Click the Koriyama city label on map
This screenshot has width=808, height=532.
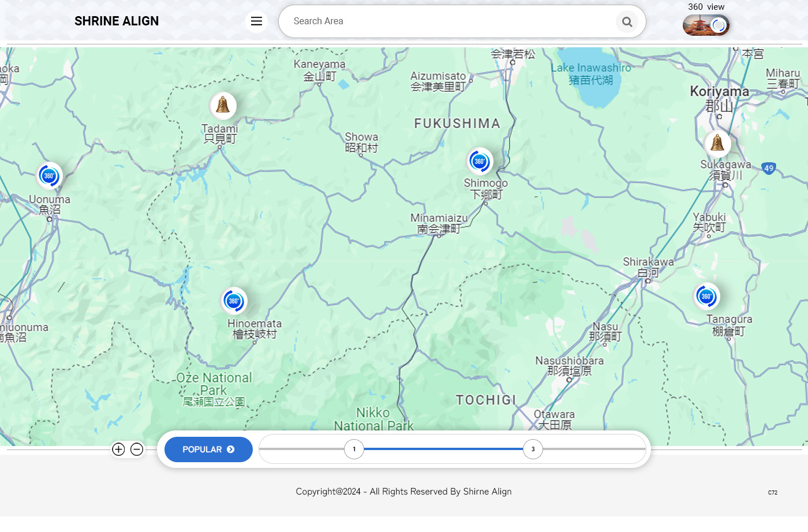pos(719,99)
